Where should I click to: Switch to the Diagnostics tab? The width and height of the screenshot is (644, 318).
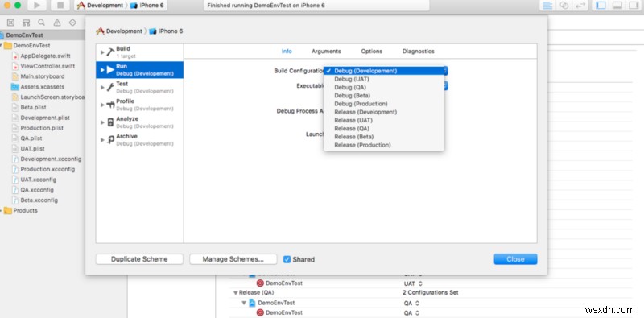[418, 52]
